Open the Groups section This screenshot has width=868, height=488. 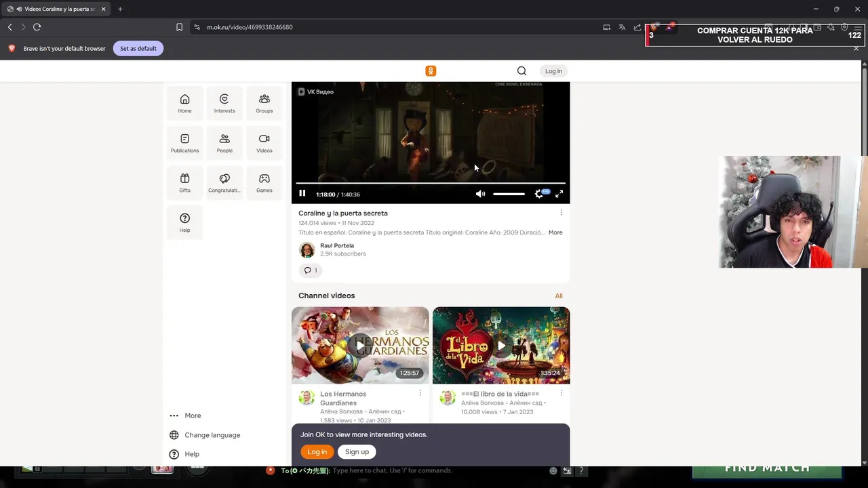(x=264, y=104)
